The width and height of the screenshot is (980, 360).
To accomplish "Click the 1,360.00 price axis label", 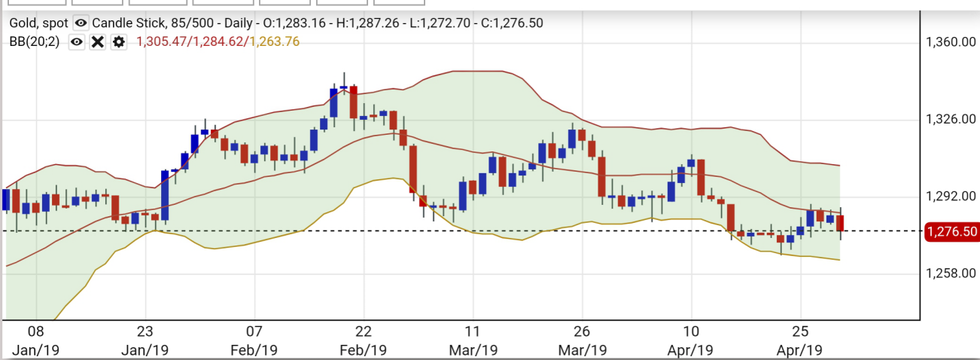I will tap(950, 41).
